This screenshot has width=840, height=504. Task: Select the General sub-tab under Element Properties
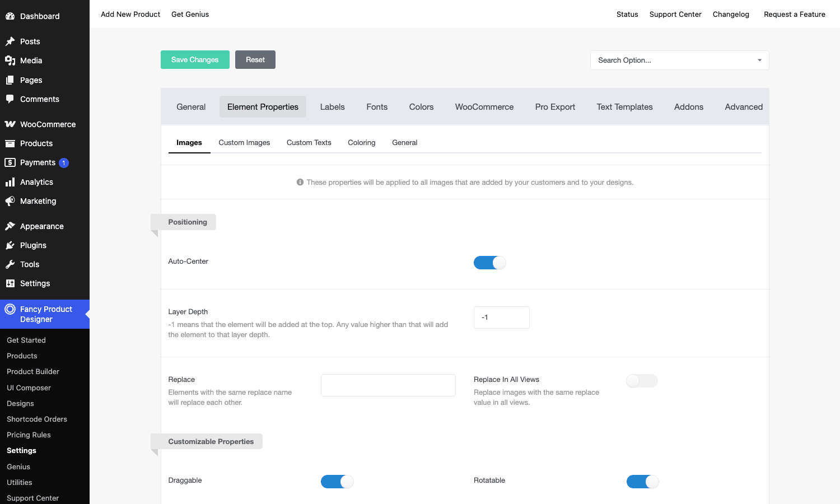(405, 143)
